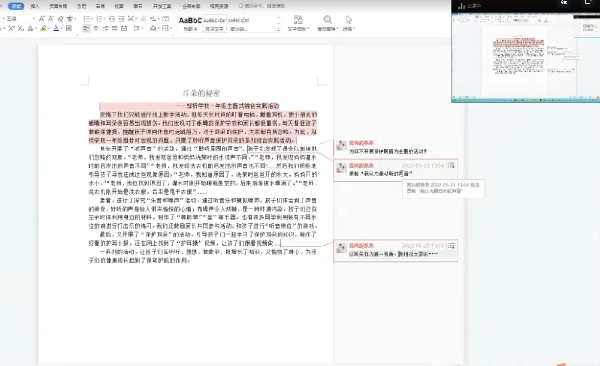Apply the body text style in gallery

[x=214, y=23]
